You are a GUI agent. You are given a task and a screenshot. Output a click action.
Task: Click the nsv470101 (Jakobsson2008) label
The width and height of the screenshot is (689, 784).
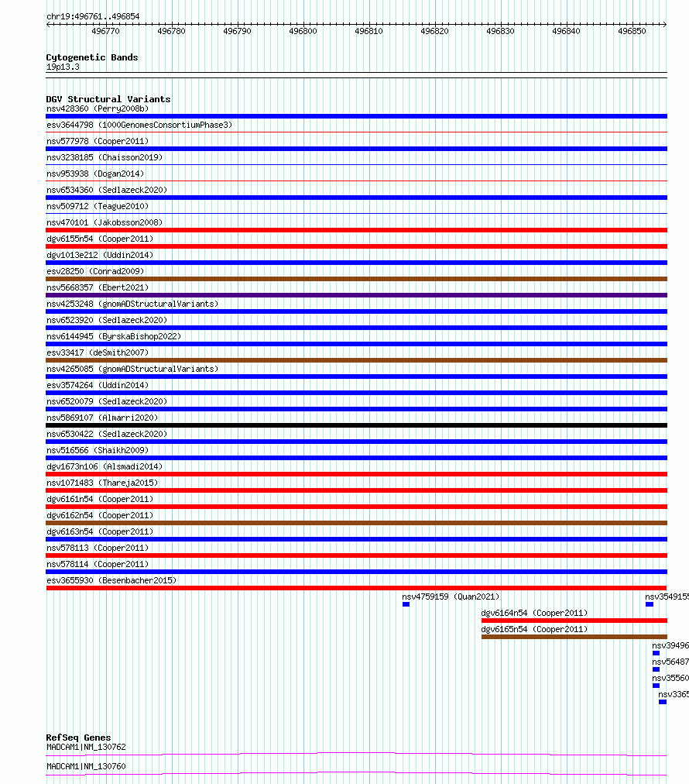pos(105,222)
